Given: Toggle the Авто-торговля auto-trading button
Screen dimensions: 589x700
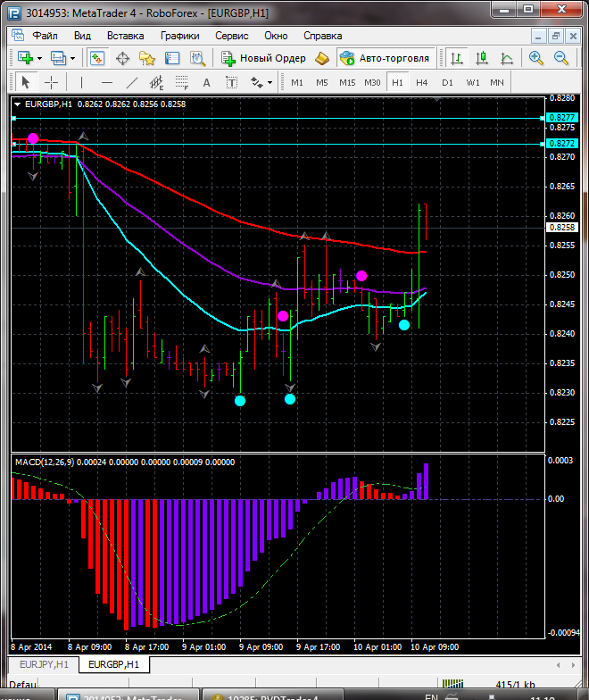Looking at the screenshot, I should click(x=385, y=58).
